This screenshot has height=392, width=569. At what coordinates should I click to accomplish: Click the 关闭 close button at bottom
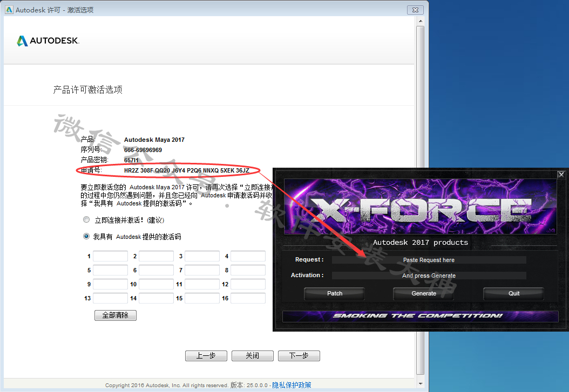coord(253,356)
